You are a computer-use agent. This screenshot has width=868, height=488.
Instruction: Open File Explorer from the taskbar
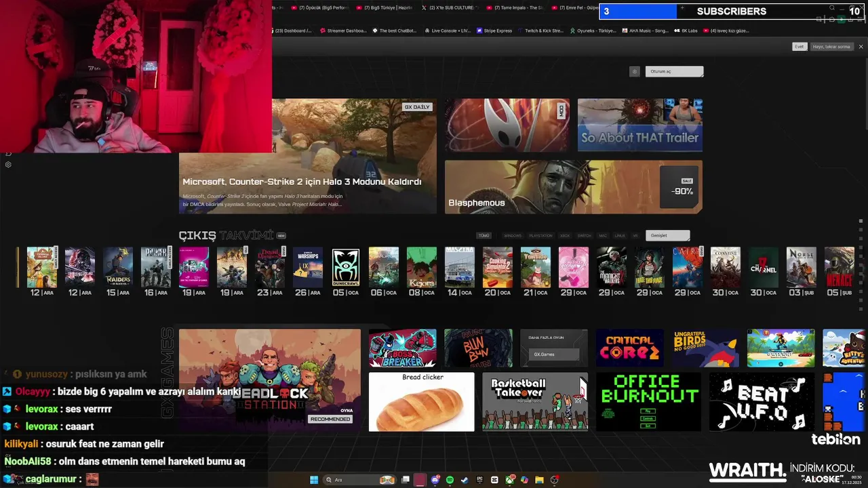[539, 480]
